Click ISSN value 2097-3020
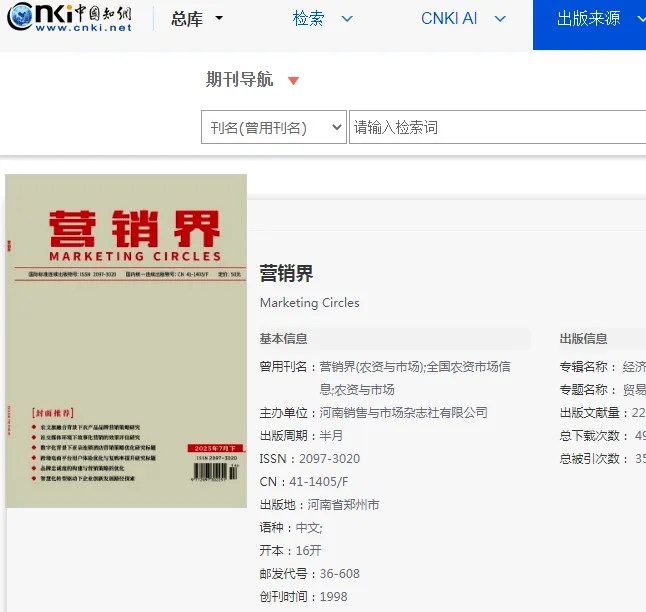The height and width of the screenshot is (612, 646). pos(330,459)
